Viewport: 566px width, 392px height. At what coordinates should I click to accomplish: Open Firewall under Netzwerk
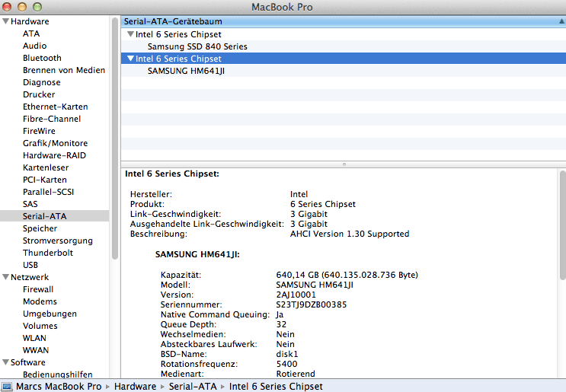tap(38, 289)
